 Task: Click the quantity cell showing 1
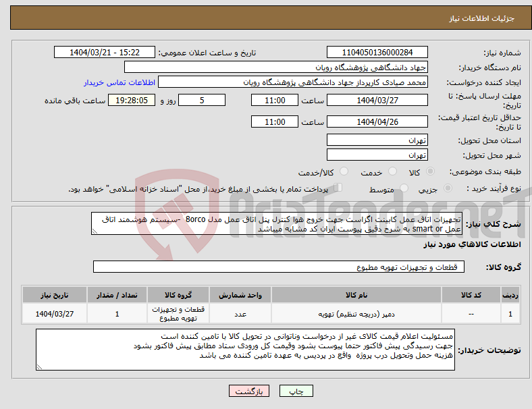pyautogui.click(x=117, y=314)
